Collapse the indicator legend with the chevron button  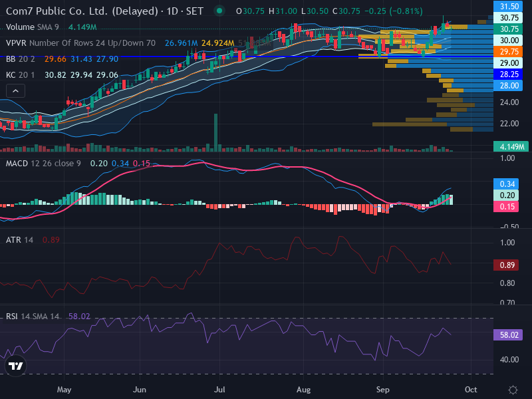point(15,91)
